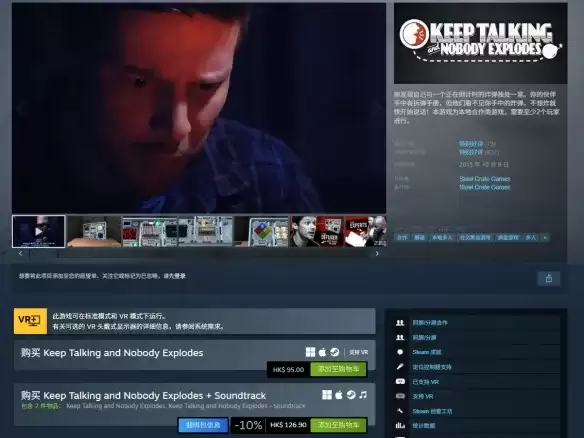This screenshot has width=584, height=438.
Task: Click the dimmed headset icon beside 支持 VR feature
Action: click(x=400, y=396)
